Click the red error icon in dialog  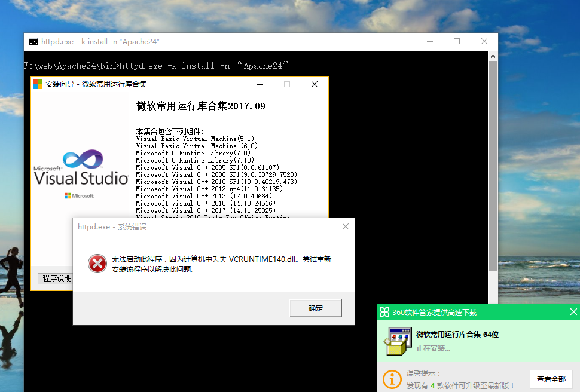pyautogui.click(x=97, y=264)
